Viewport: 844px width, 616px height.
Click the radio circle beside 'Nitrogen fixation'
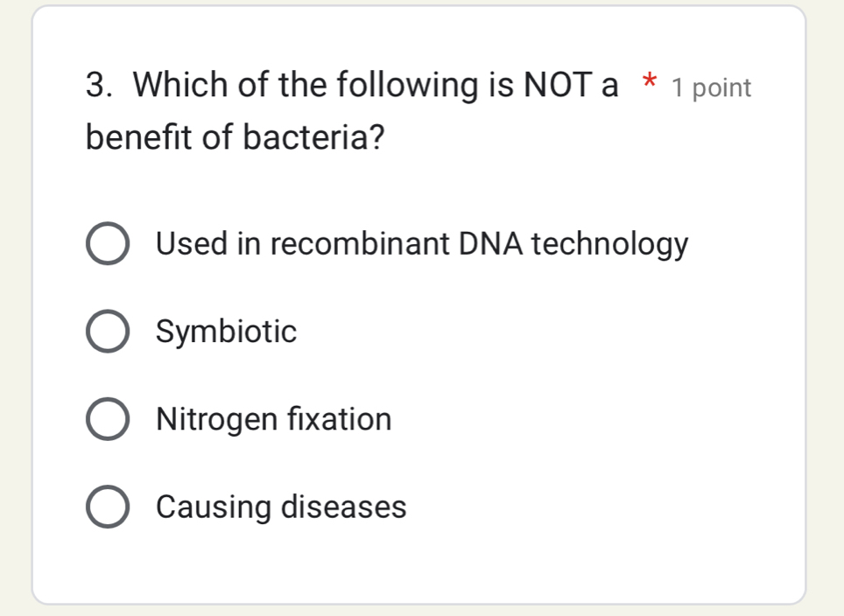point(107,418)
